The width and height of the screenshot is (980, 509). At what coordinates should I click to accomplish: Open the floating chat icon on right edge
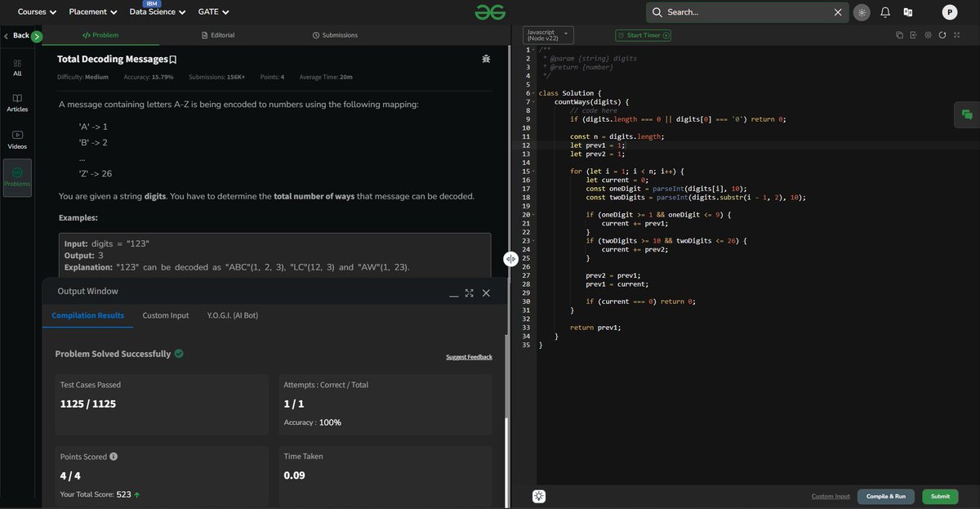(x=967, y=115)
